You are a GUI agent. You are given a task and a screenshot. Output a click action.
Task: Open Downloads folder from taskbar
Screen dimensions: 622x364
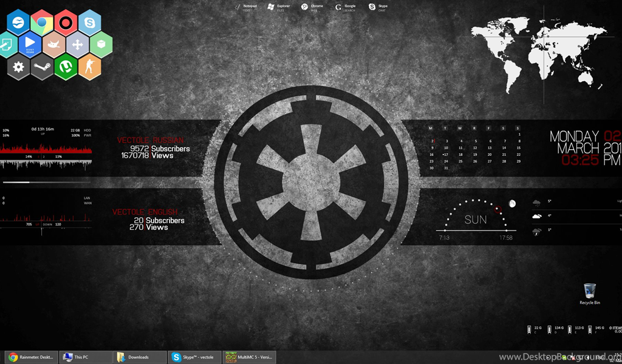[140, 357]
